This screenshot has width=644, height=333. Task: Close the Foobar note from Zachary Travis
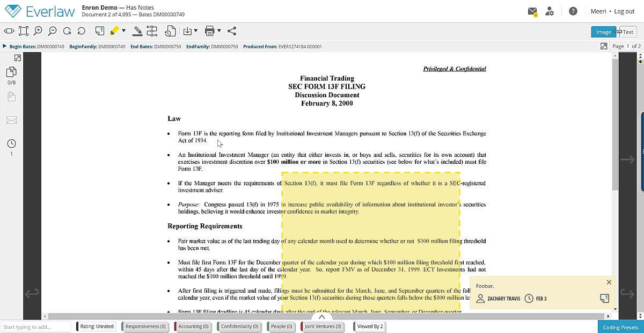[x=609, y=281]
